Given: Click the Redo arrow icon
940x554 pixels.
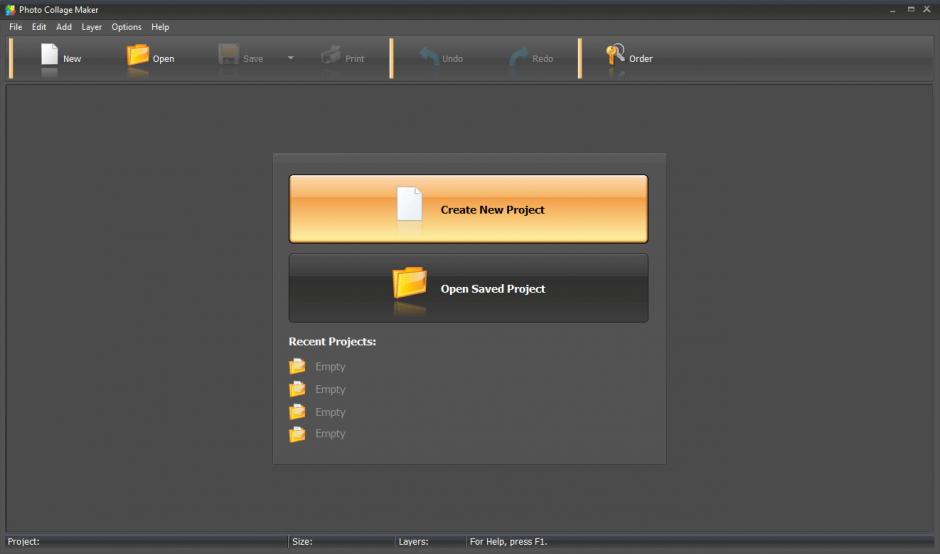Looking at the screenshot, I should tap(519, 56).
